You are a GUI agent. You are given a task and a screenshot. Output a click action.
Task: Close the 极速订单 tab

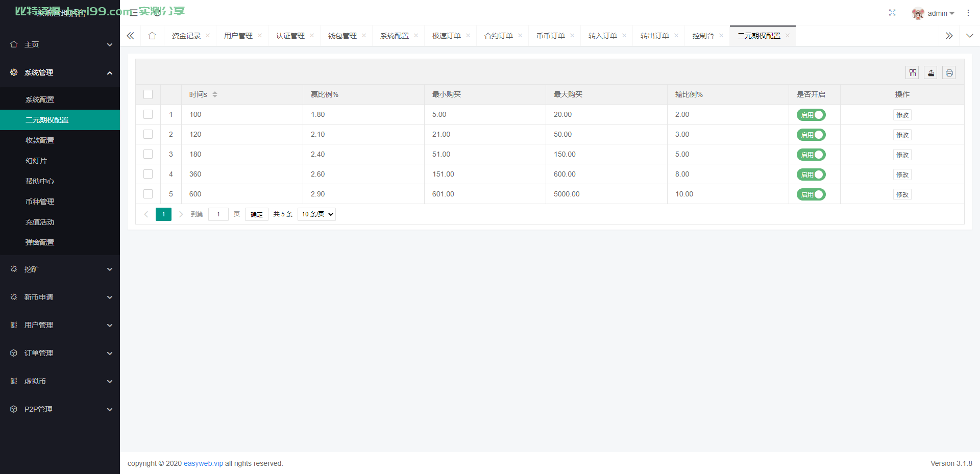point(468,36)
